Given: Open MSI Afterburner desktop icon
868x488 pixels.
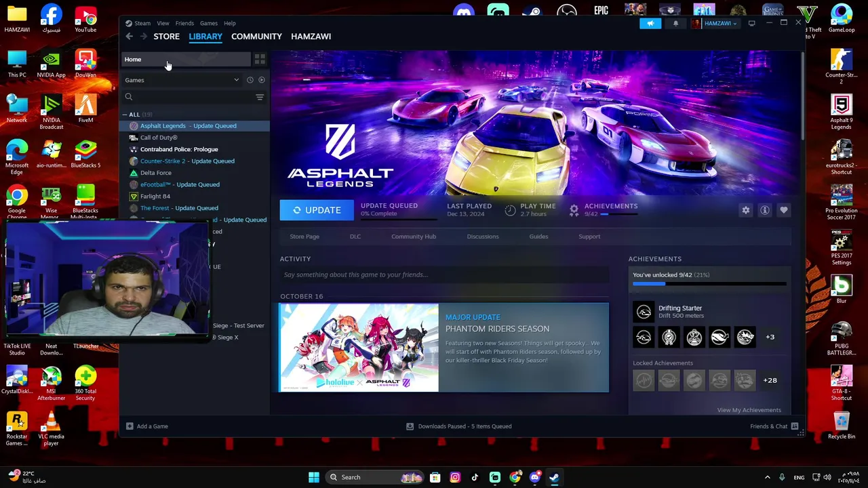Looking at the screenshot, I should click(x=51, y=384).
